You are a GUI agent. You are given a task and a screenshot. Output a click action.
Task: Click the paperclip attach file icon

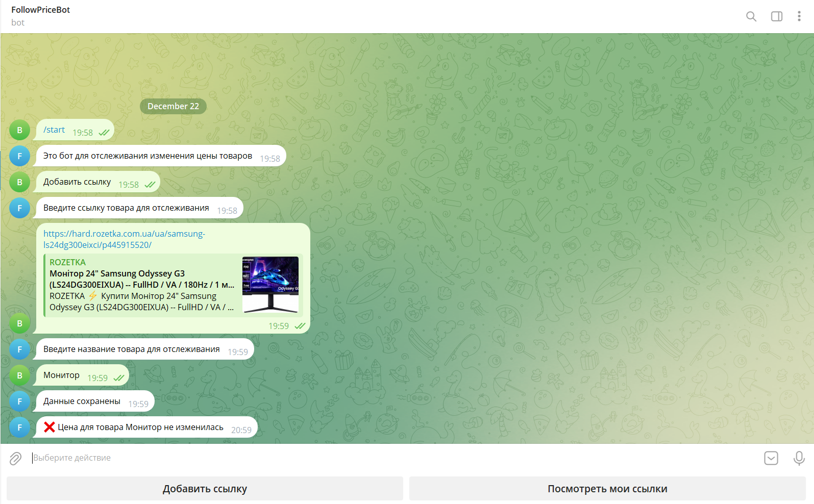[15, 458]
